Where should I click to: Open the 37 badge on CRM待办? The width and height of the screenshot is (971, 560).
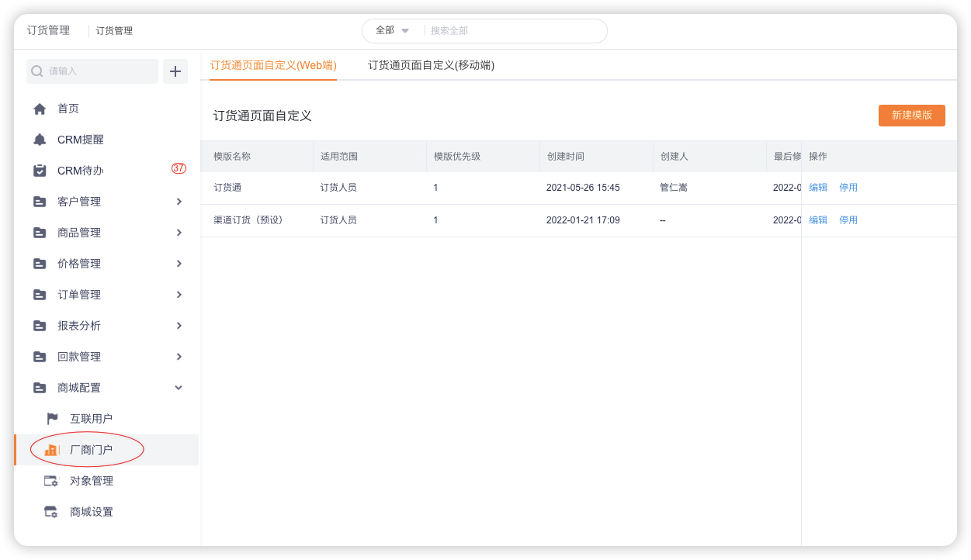coord(179,168)
